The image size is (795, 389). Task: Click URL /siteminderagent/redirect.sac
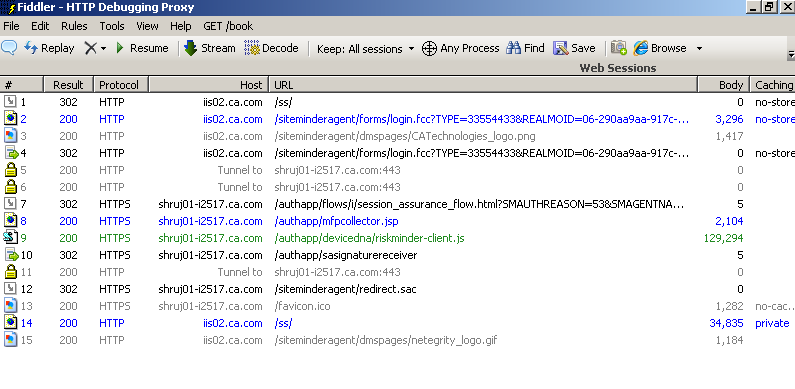click(x=345, y=289)
